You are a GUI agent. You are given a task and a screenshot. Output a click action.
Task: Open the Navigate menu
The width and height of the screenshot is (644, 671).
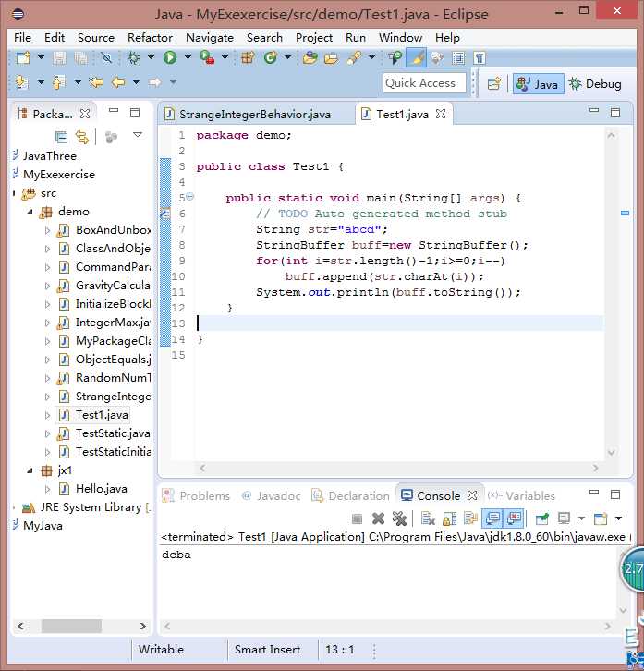click(x=210, y=38)
